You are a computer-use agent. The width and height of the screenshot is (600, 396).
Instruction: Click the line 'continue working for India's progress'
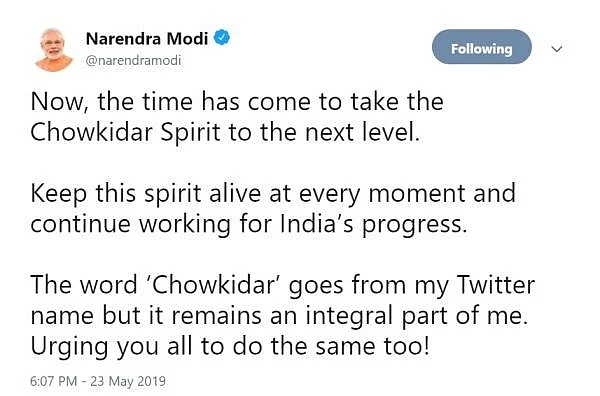[x=249, y=224]
